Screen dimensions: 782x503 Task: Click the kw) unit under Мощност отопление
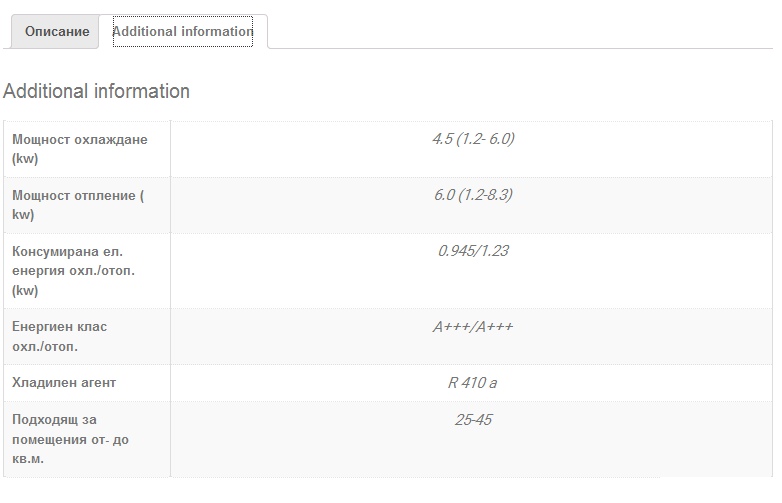pos(23,215)
